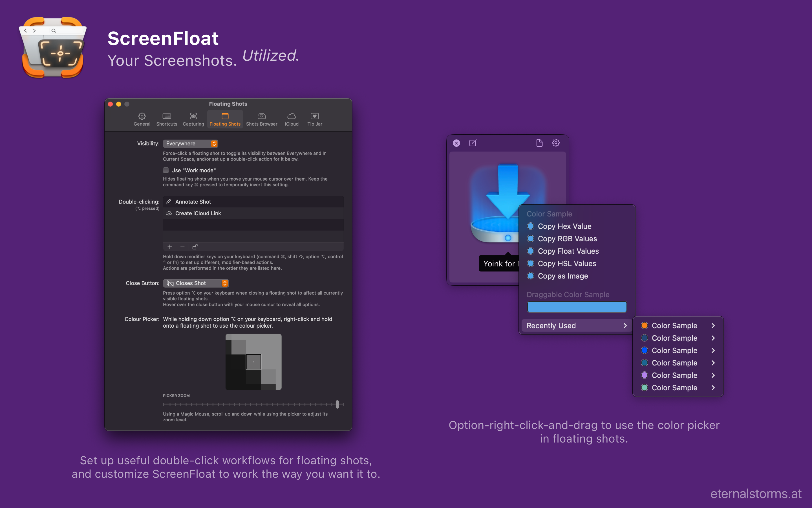Open the purple Color Sample entry
The width and height of the screenshot is (812, 508).
pyautogui.click(x=678, y=375)
